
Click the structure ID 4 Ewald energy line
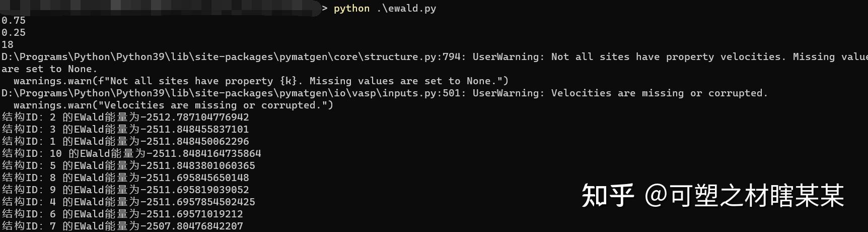tap(128, 202)
